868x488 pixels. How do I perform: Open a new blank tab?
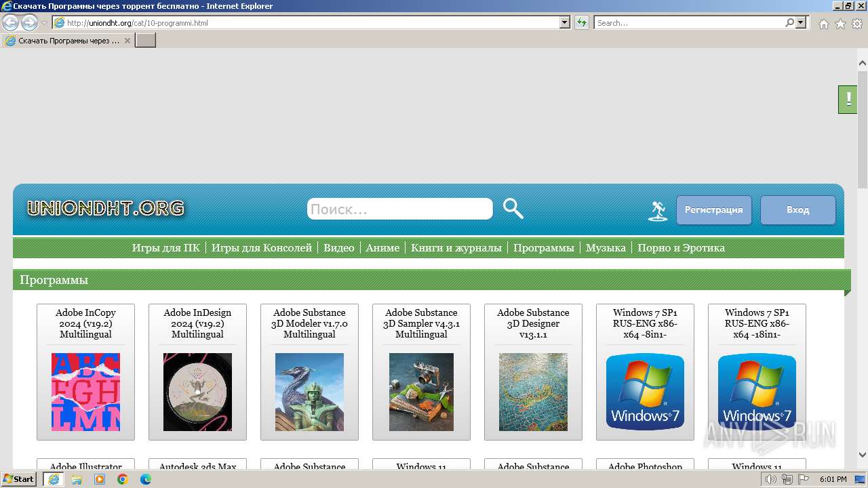click(x=146, y=41)
